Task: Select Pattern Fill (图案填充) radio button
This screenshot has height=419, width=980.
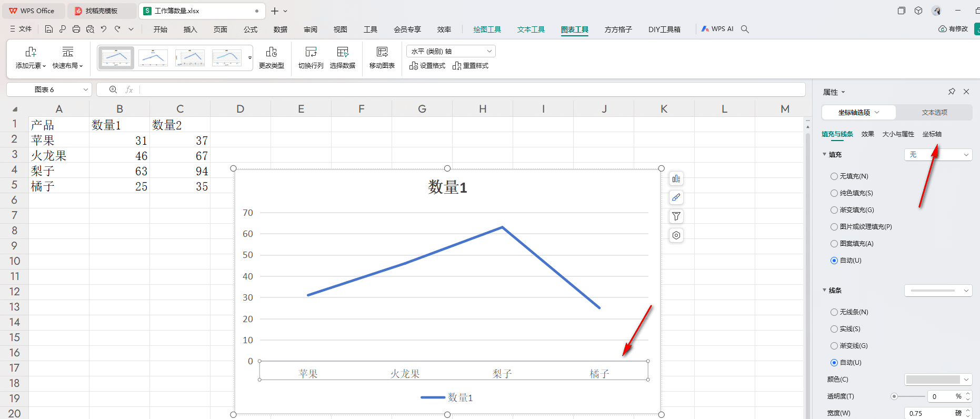Action: (834, 244)
